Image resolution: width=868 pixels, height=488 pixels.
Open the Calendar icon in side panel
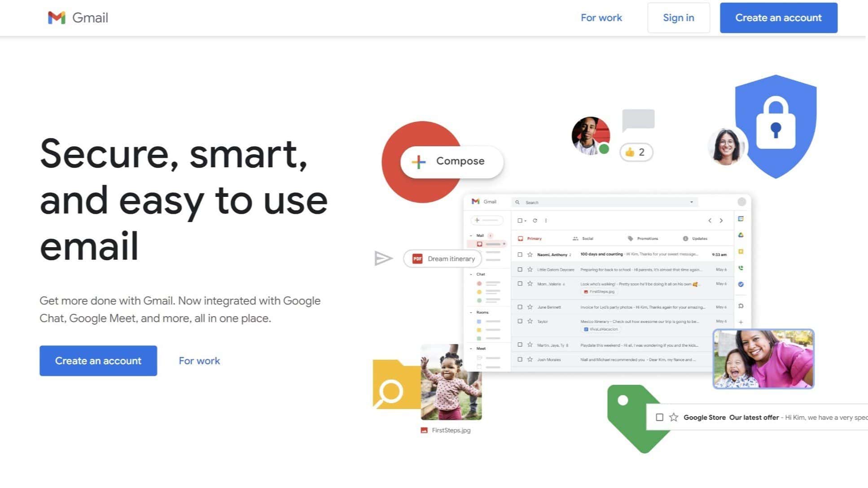tap(741, 219)
